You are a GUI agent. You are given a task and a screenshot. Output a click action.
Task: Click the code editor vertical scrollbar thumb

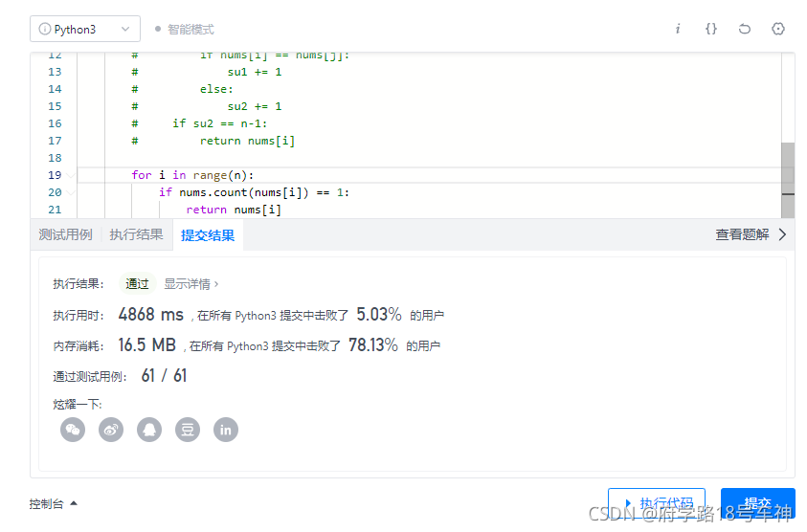click(788, 180)
